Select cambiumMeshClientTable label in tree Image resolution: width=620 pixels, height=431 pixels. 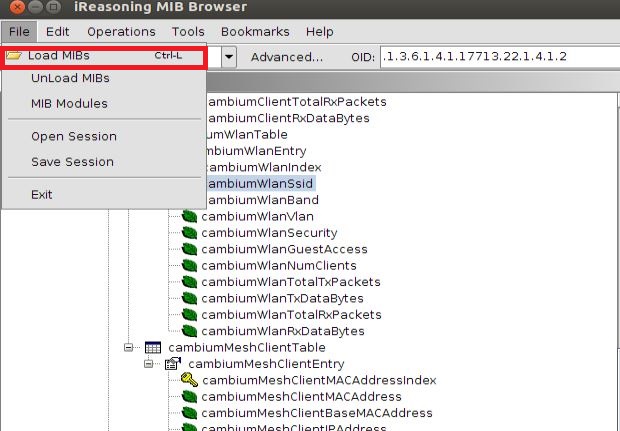(247, 348)
